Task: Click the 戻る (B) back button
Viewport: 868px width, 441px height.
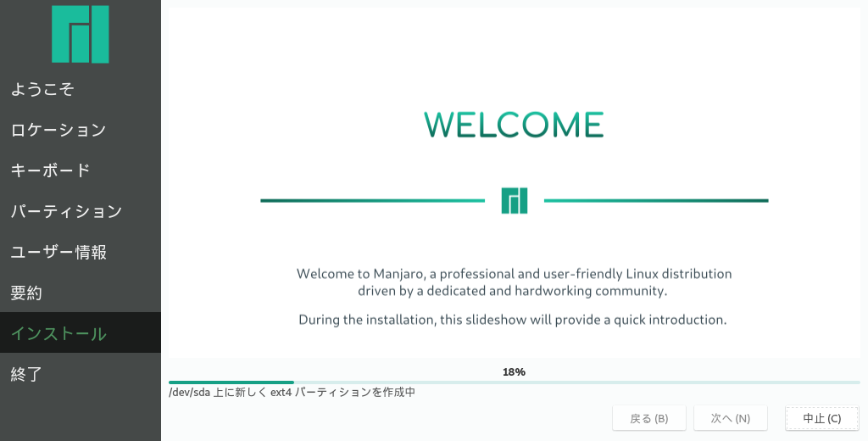Action: (648, 418)
